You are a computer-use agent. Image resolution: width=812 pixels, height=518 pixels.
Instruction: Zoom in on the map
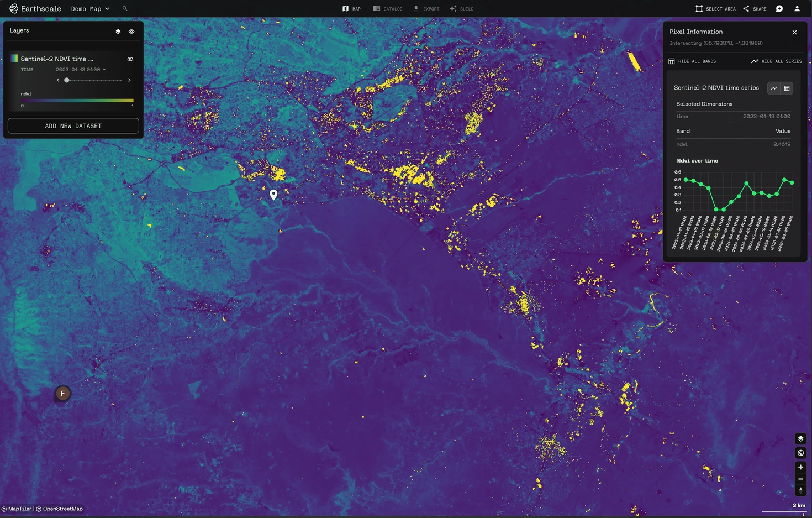click(x=800, y=467)
